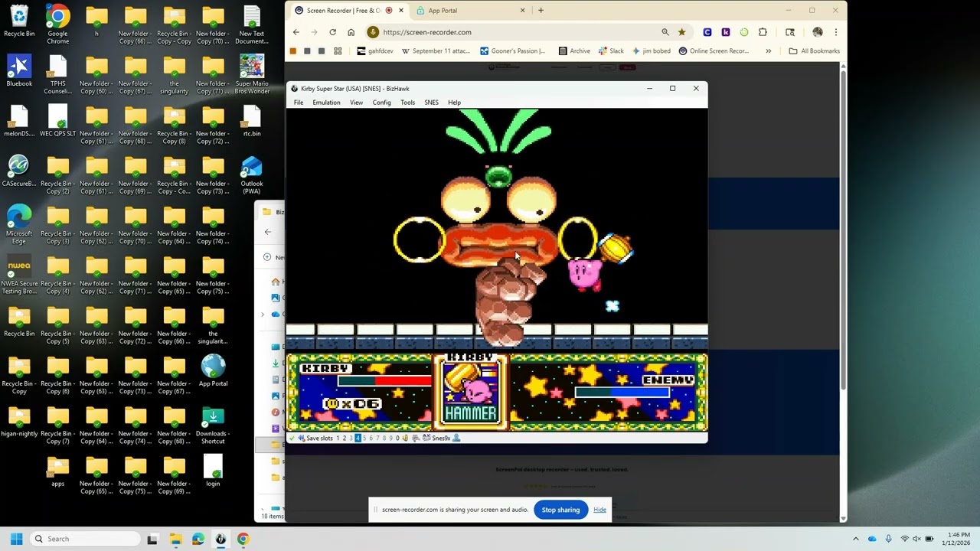The width and height of the screenshot is (980, 551).
Task: Expand the hidden bookmarks overflow chevron
Action: tap(769, 51)
